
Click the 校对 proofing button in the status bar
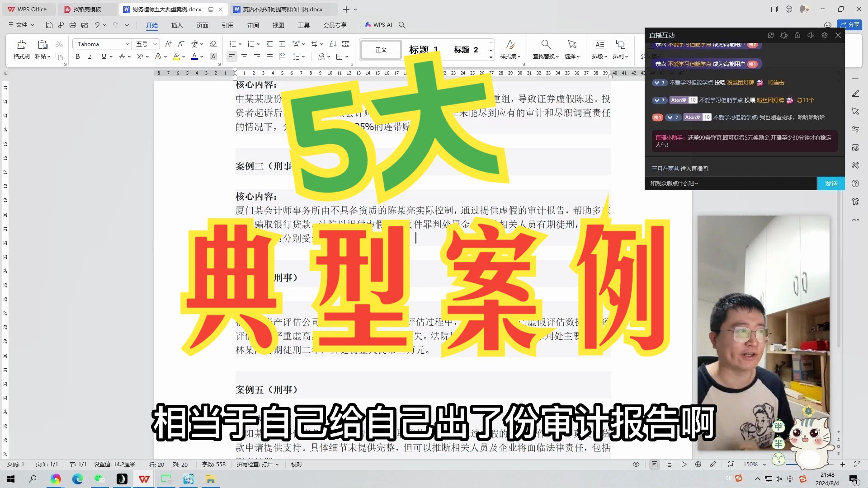tap(297, 465)
